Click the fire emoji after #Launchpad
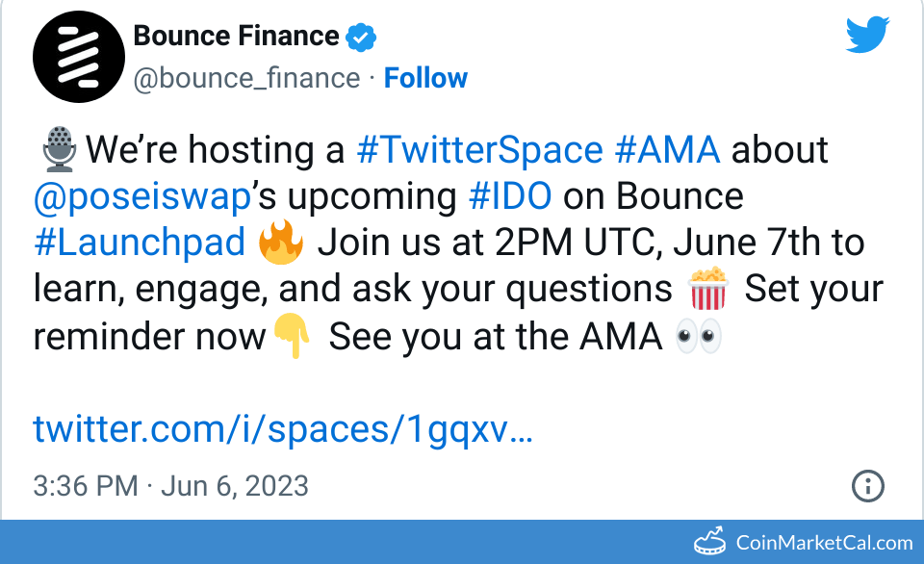924x564 pixels. tap(281, 243)
